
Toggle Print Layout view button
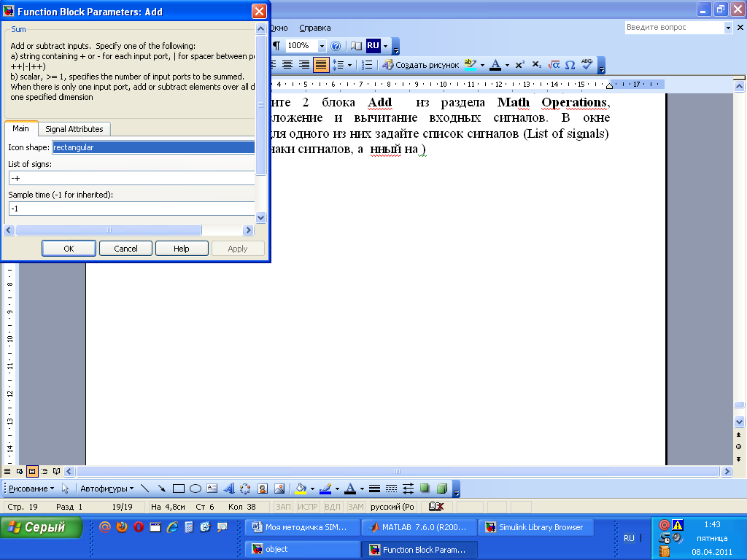[x=32, y=472]
